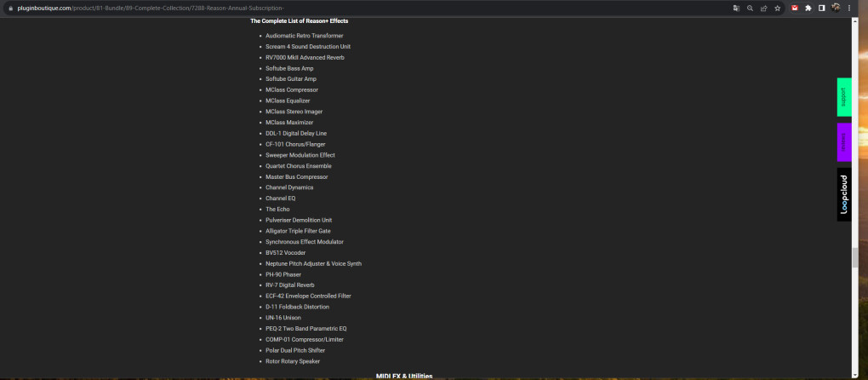Click 'BV512 Vocoder' list item
The image size is (868, 380).
click(x=286, y=252)
